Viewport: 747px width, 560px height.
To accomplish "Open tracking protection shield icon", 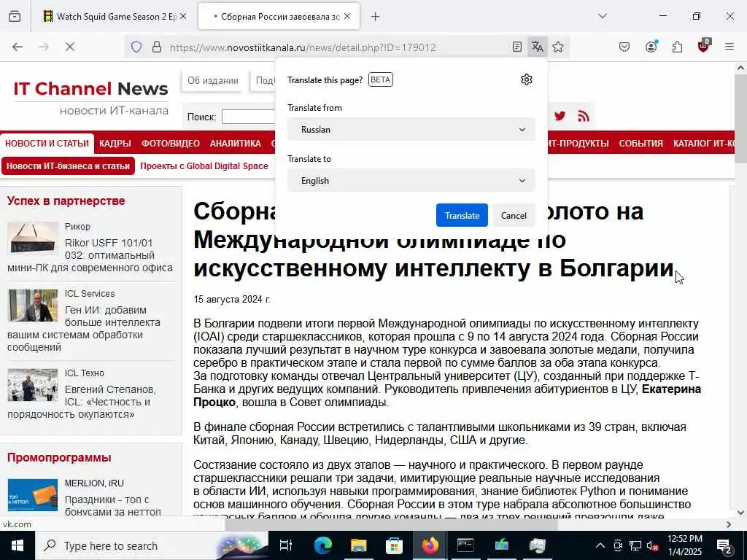I will point(136,47).
